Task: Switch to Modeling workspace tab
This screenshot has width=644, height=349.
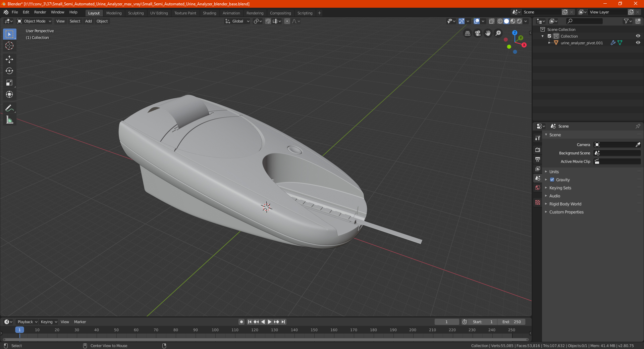Action: pos(114,13)
